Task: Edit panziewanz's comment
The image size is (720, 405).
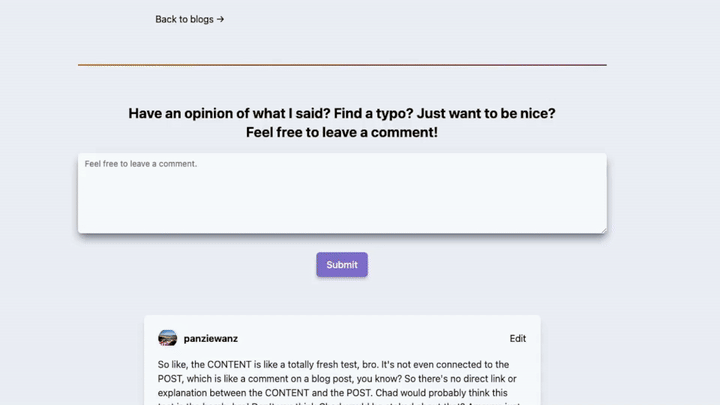Action: click(x=518, y=338)
